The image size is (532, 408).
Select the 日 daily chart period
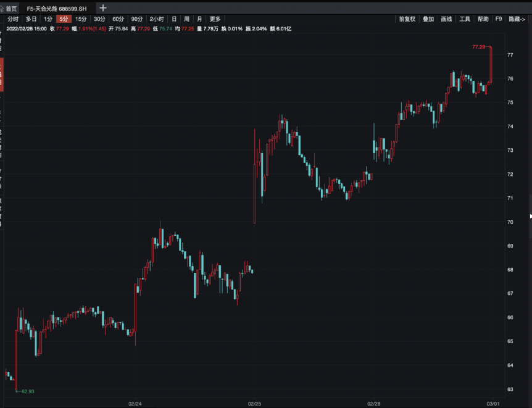tap(174, 19)
